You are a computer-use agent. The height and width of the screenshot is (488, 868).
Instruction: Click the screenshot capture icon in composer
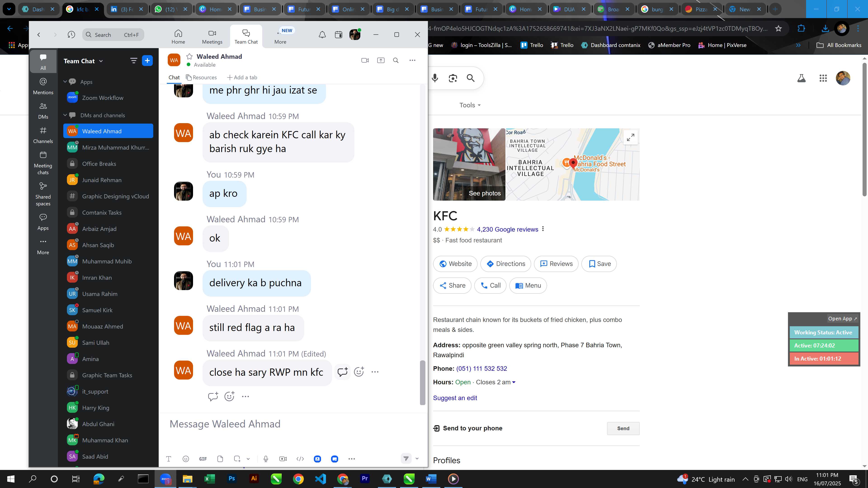[237, 459]
